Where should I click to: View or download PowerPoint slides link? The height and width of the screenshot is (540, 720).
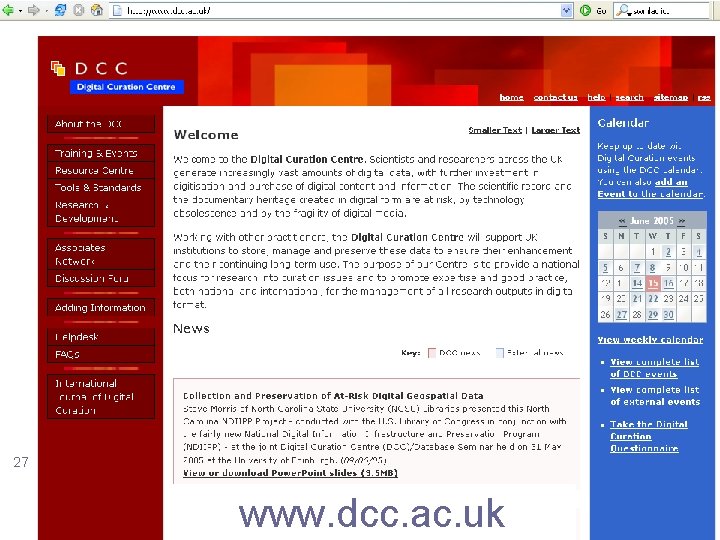tap(290, 473)
